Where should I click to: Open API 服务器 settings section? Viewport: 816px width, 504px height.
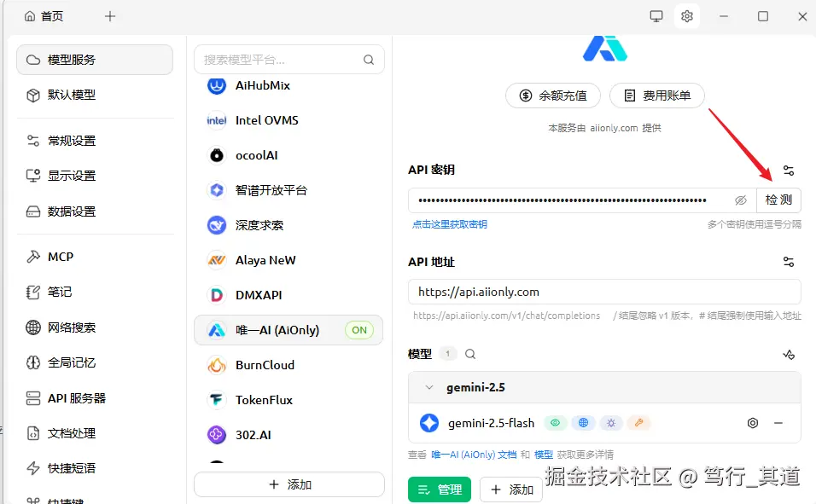pyautogui.click(x=95, y=398)
